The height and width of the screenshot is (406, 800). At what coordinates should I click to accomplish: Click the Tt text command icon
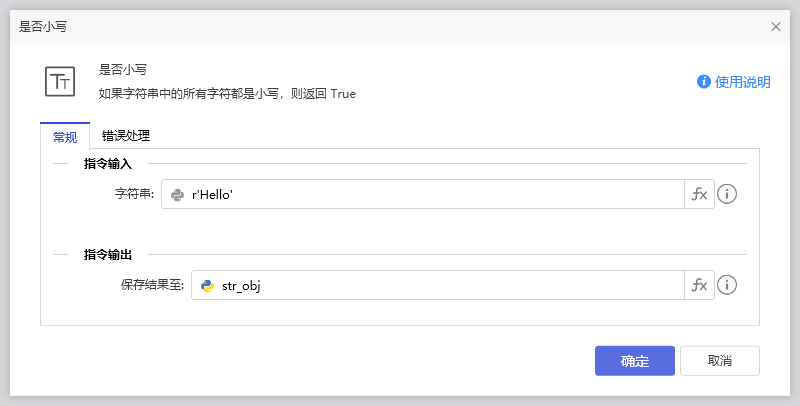[x=61, y=81]
